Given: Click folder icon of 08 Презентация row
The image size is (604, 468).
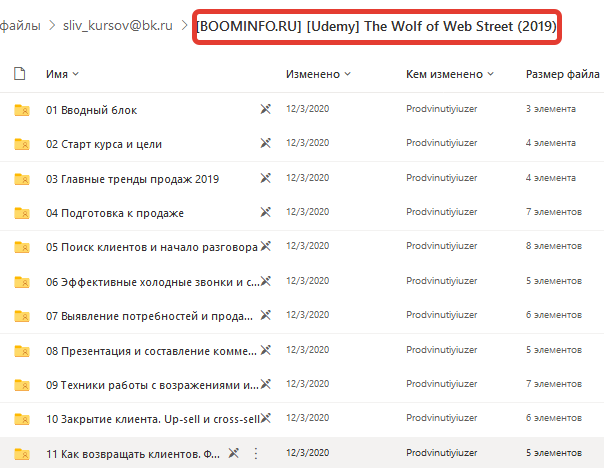Looking at the screenshot, I should [x=22, y=351].
